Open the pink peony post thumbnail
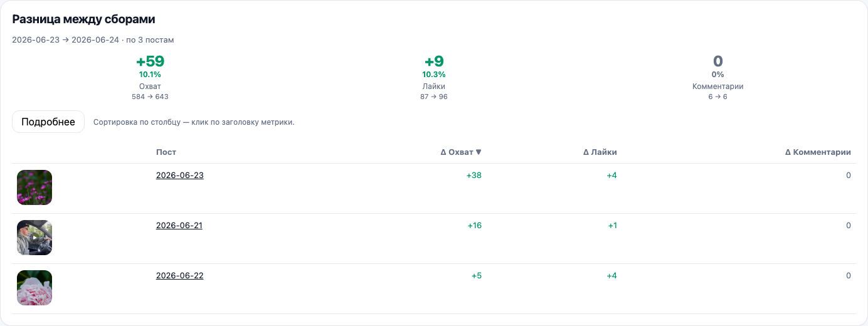Screen dimensions: 868x326 pyautogui.click(x=34, y=288)
